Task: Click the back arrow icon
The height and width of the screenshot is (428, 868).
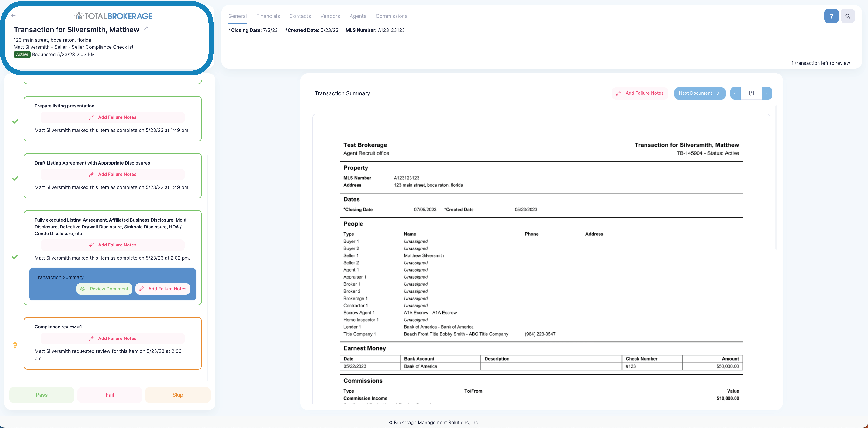Action: [13, 16]
